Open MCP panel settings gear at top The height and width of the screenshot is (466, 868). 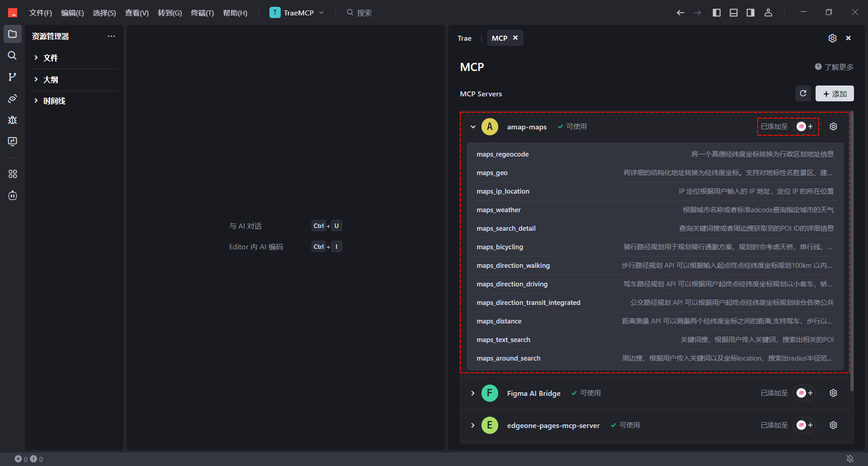pyautogui.click(x=832, y=38)
